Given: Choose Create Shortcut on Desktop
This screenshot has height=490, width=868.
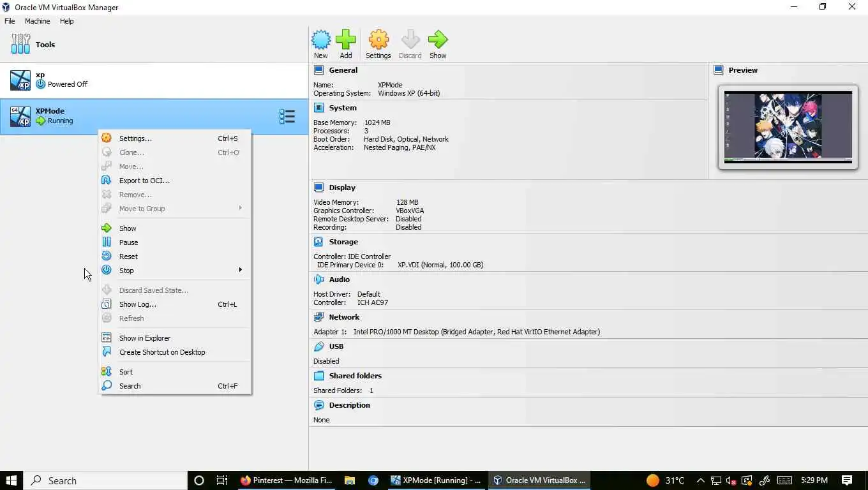Looking at the screenshot, I should tap(175, 352).
